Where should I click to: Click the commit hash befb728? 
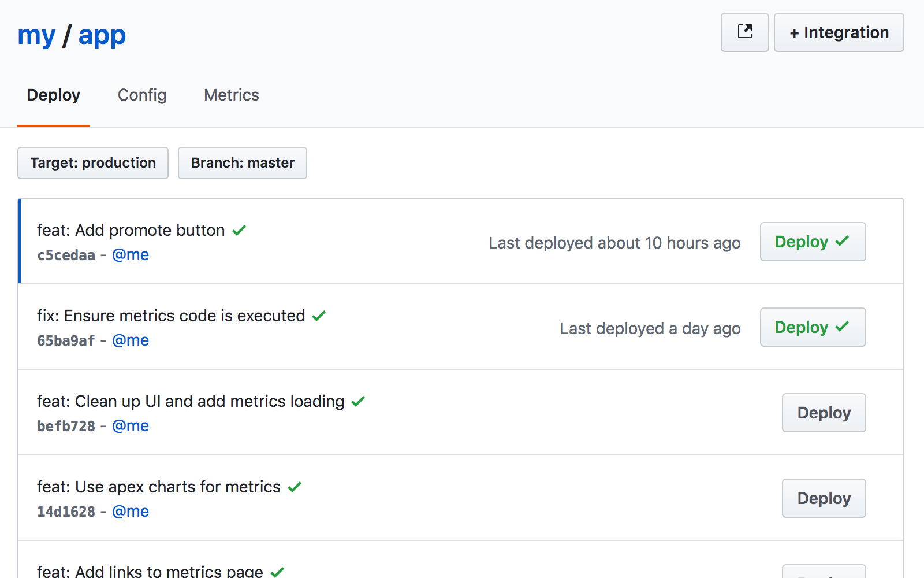click(x=66, y=426)
